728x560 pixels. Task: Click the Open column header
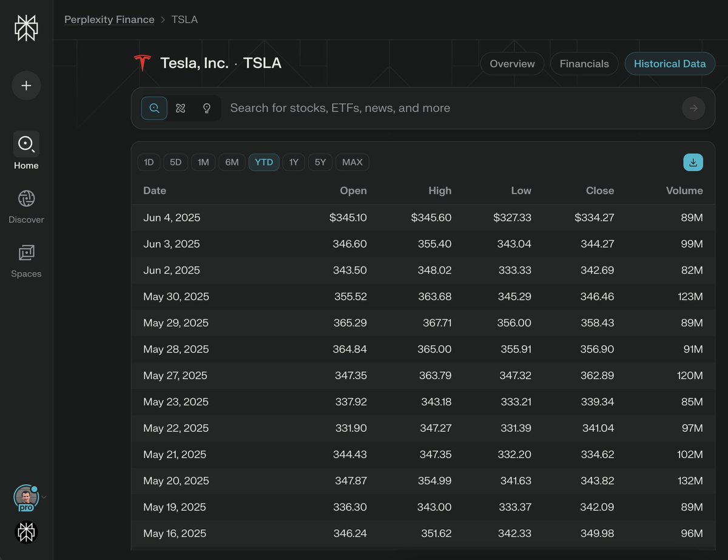[353, 191]
